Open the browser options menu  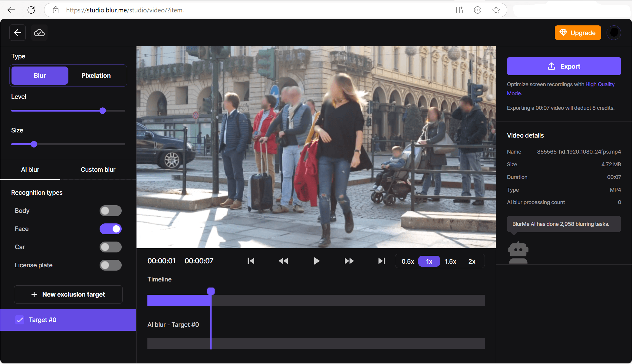(x=477, y=10)
